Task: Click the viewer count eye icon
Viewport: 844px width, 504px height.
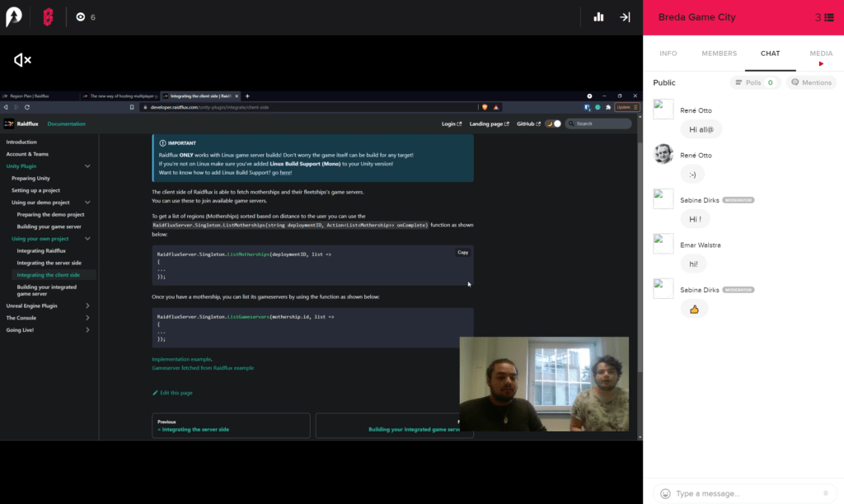Action: (80, 17)
